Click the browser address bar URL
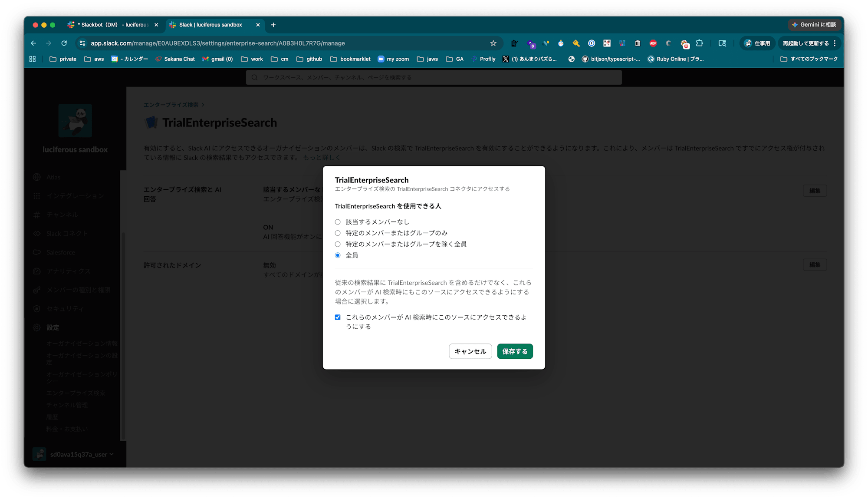 click(x=218, y=43)
